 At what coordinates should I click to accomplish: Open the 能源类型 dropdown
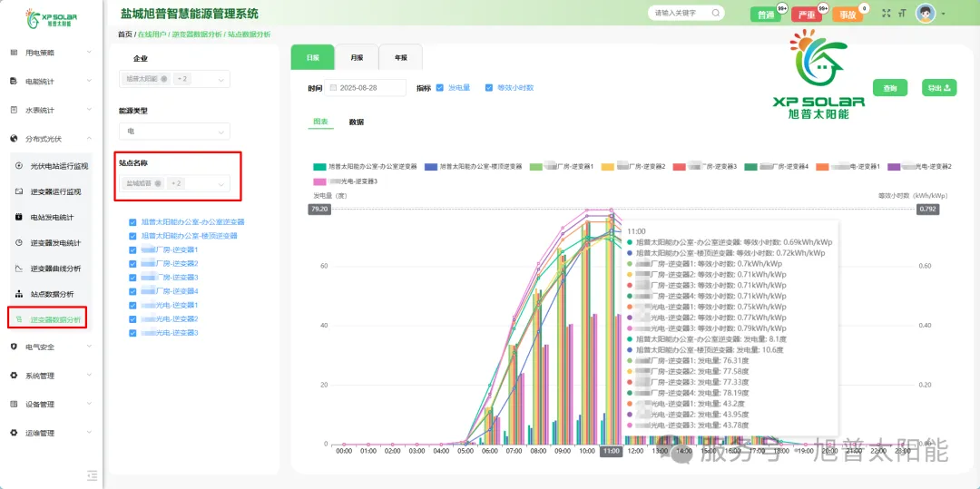[174, 131]
